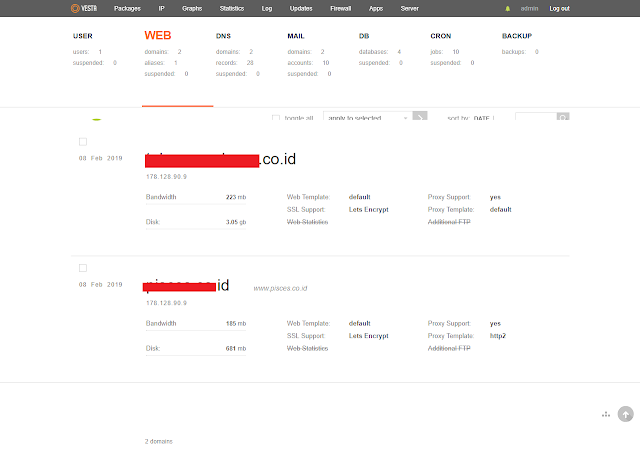Check the 'toggle all' checkbox
The height and width of the screenshot is (460, 640).
coord(276,118)
